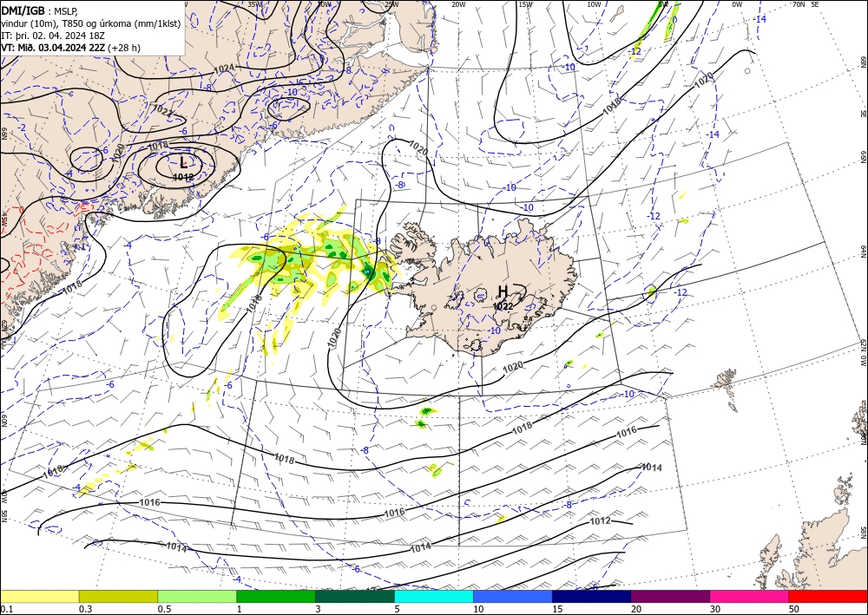Click the '20' legend scale label
Screen dimensions: 868x615
coord(636,608)
